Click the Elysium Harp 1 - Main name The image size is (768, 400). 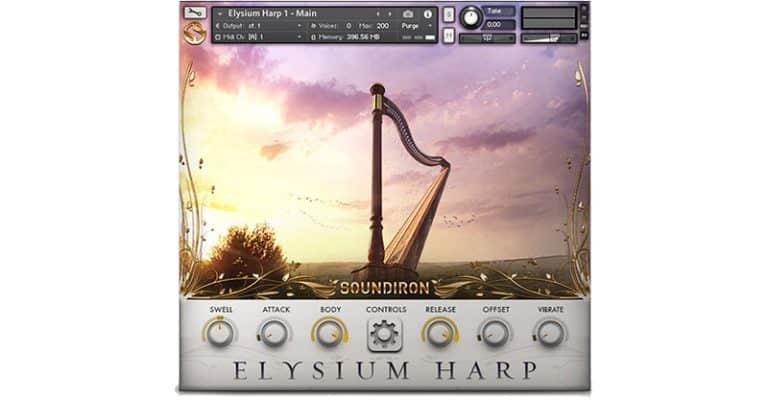coord(272,13)
